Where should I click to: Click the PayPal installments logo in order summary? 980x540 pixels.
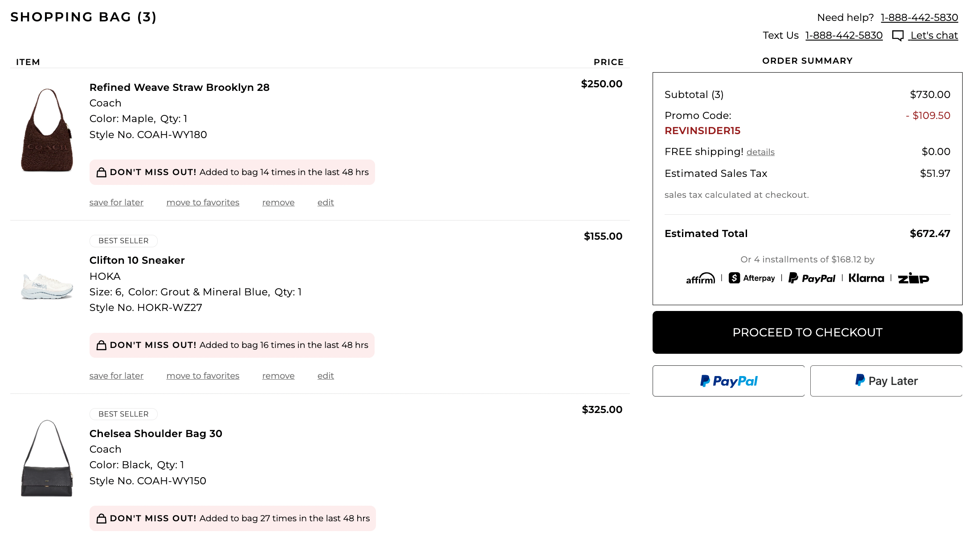pyautogui.click(x=812, y=278)
